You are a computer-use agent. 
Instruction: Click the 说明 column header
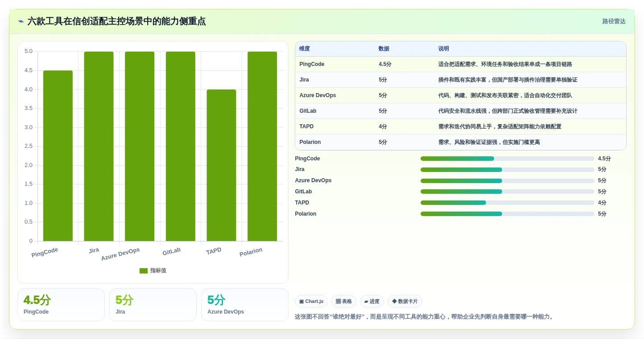tap(444, 49)
